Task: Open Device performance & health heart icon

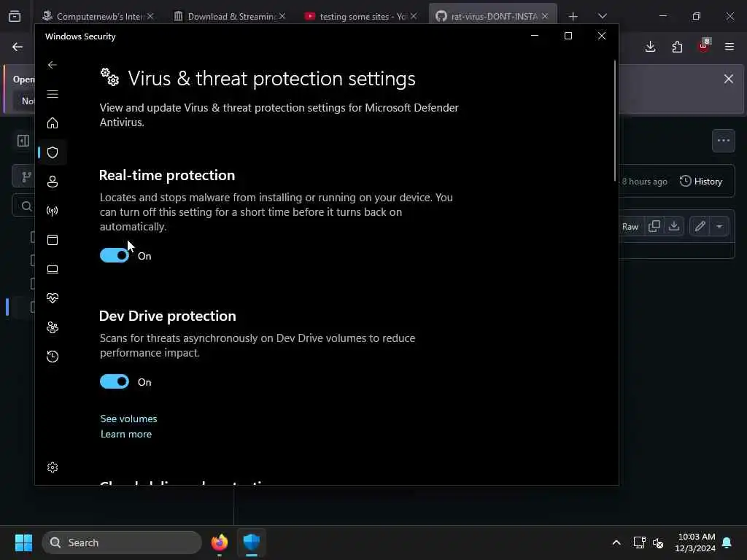Action: coord(53,298)
